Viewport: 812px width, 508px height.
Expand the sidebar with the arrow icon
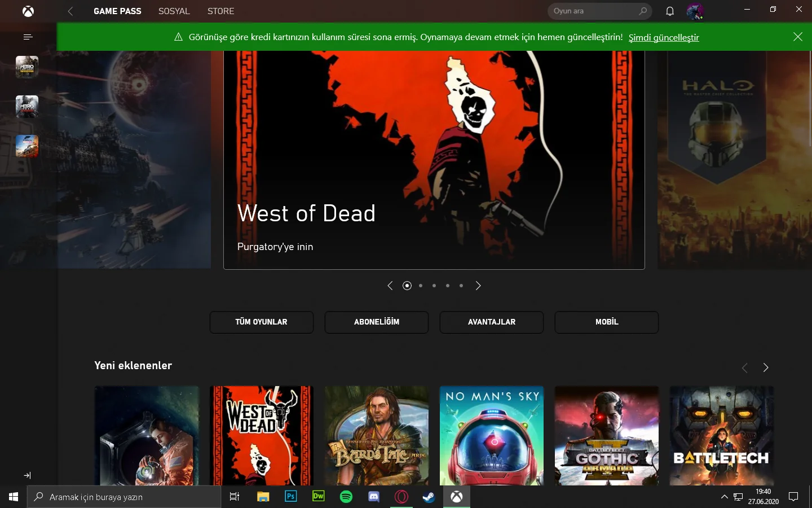click(28, 475)
